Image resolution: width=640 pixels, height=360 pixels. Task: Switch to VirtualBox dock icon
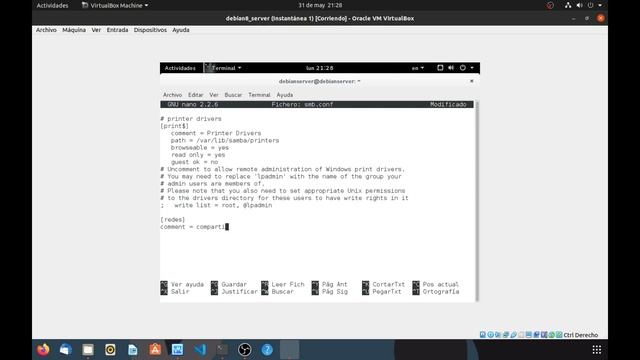[178, 350]
